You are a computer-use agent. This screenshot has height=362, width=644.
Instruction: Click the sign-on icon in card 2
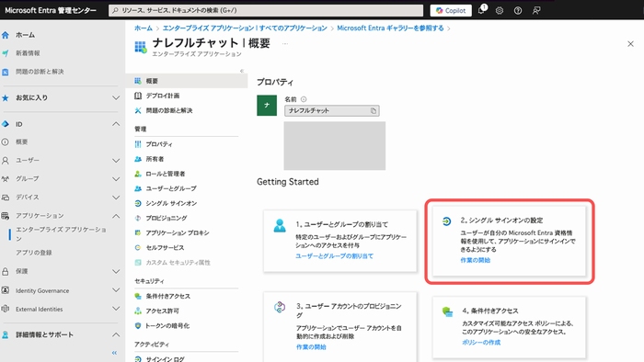447,221
